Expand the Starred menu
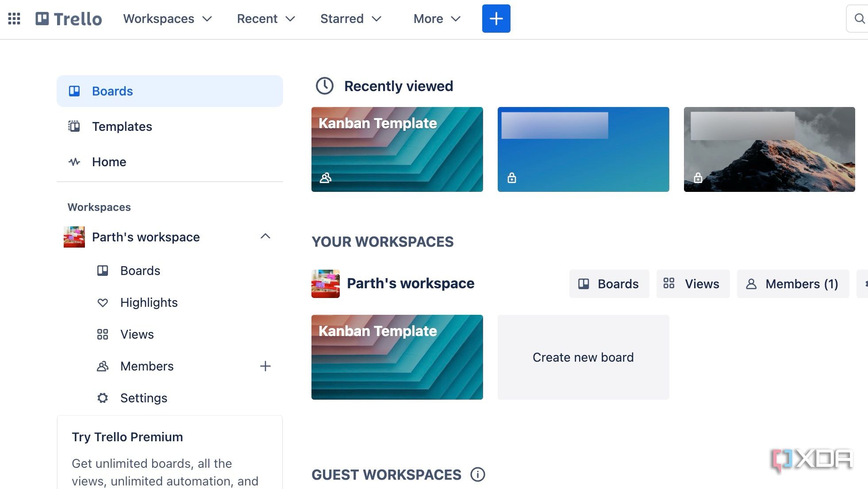Image resolution: width=868 pixels, height=489 pixels. coord(350,19)
